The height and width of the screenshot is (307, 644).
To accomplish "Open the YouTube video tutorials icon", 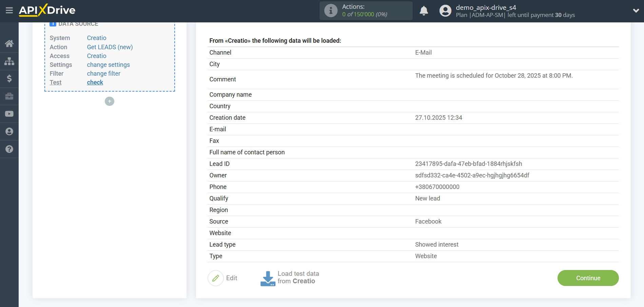I will point(9,114).
